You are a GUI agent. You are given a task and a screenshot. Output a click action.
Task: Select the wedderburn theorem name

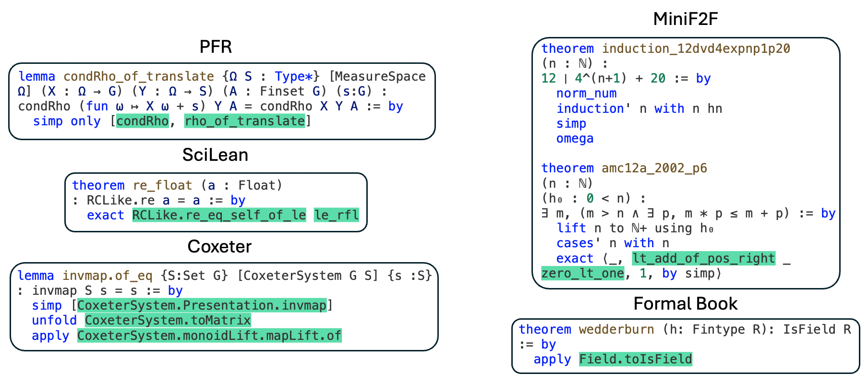(616, 329)
